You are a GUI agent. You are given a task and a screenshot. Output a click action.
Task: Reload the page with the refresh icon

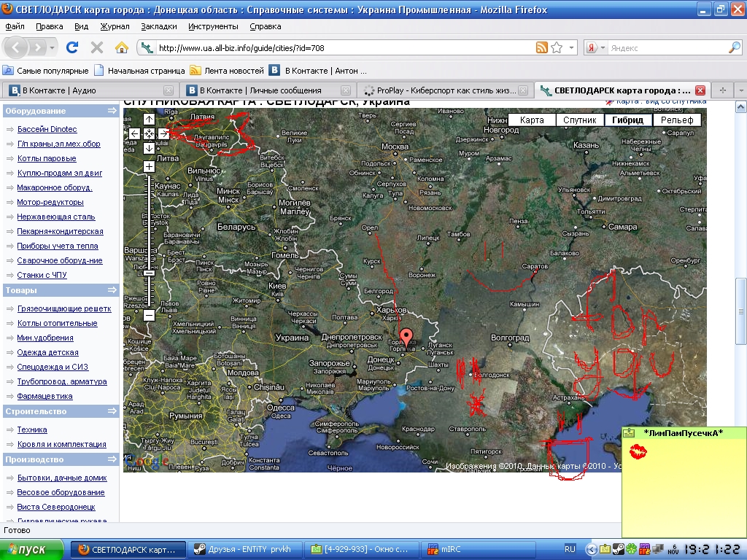pos(72,47)
